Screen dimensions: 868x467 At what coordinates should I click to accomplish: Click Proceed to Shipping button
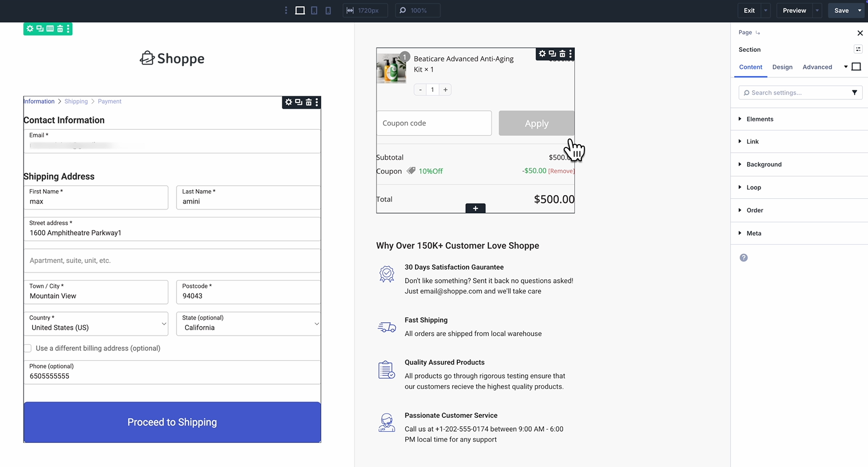[172, 422]
